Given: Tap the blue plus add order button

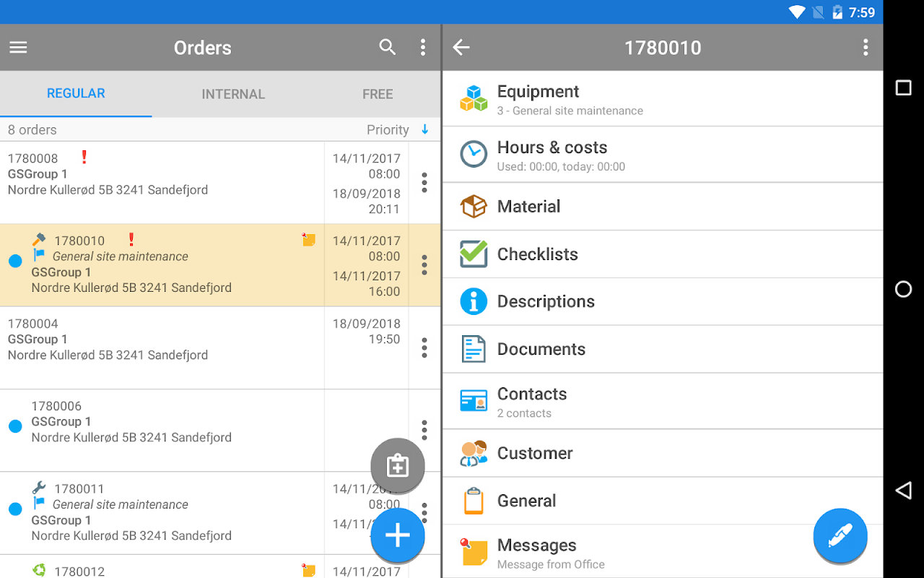Looking at the screenshot, I should (398, 535).
